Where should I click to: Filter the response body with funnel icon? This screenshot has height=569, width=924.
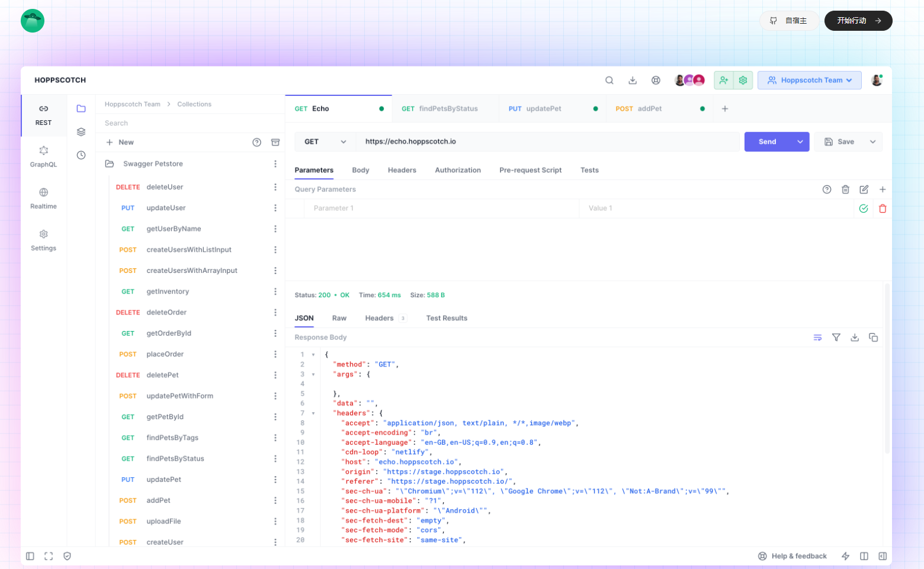click(x=836, y=337)
